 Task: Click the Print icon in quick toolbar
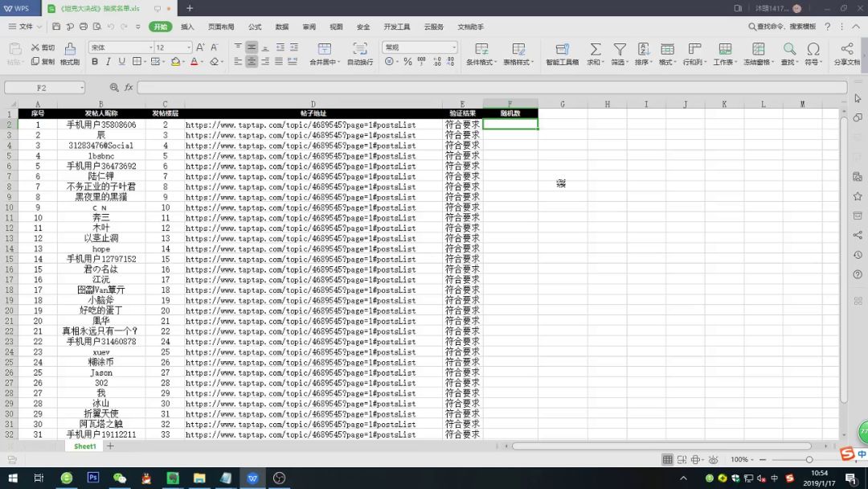pyautogui.click(x=84, y=27)
